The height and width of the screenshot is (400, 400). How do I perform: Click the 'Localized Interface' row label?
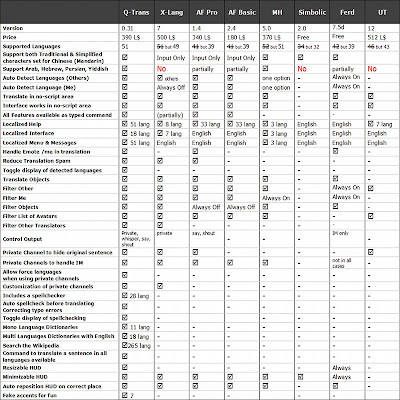tap(28, 133)
